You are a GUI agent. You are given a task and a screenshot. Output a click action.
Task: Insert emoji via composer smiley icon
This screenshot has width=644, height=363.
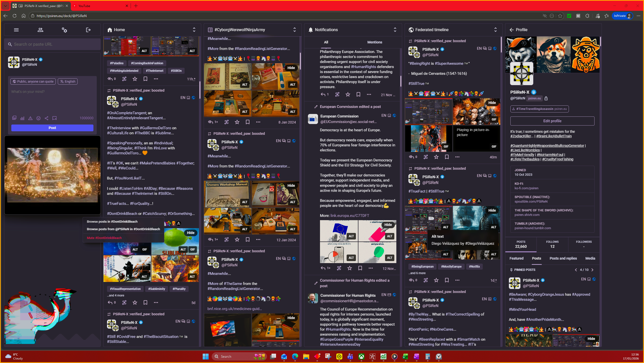tap(38, 118)
